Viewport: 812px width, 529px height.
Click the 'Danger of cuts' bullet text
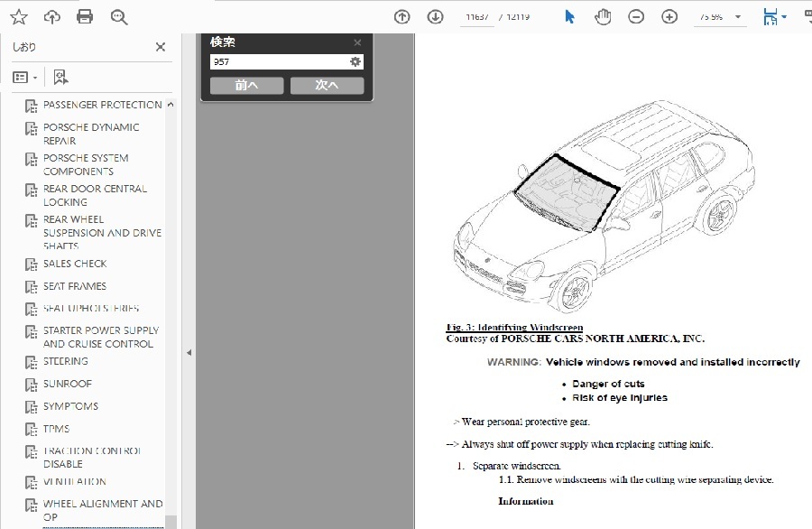pyautogui.click(x=608, y=384)
